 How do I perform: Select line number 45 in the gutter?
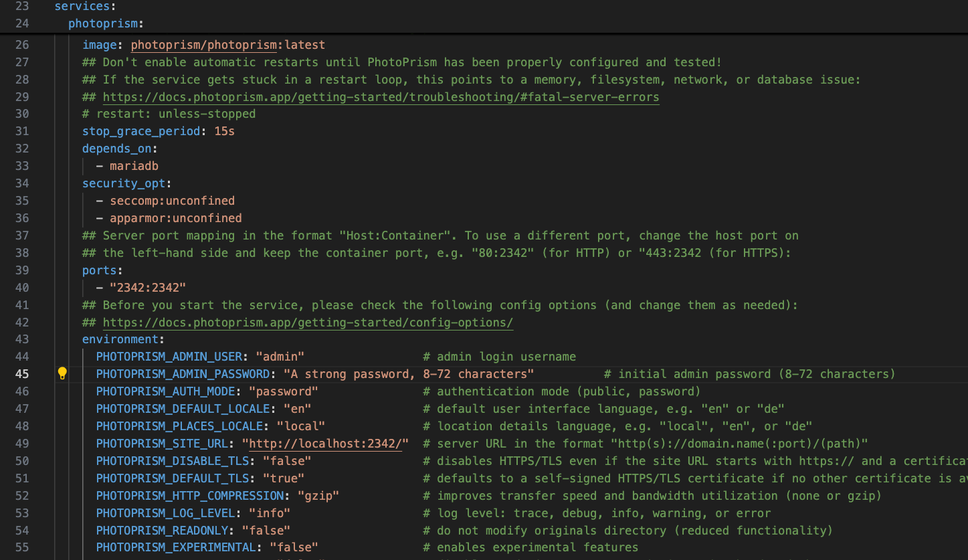point(22,374)
